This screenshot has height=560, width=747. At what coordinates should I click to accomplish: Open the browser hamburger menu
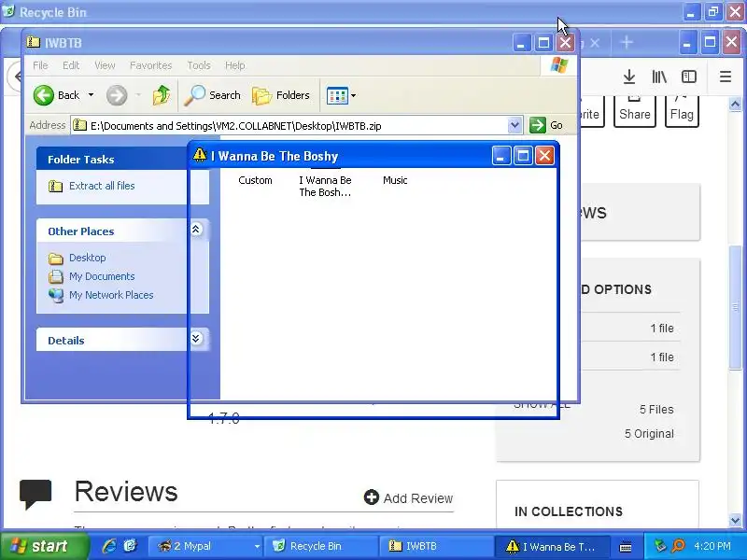point(726,77)
